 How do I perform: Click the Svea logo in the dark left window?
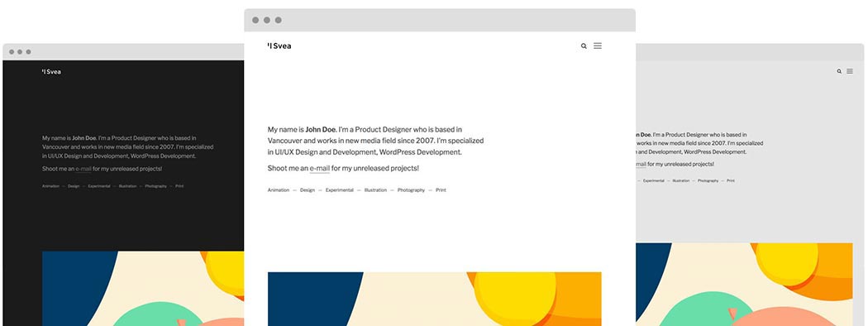tap(51, 71)
